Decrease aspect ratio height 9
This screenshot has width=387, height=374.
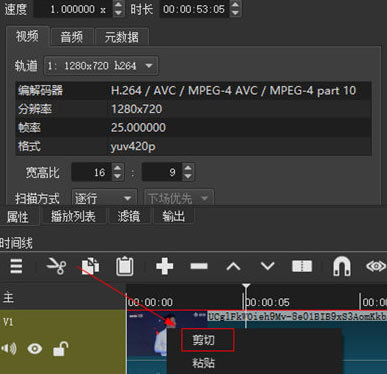pos(188,176)
